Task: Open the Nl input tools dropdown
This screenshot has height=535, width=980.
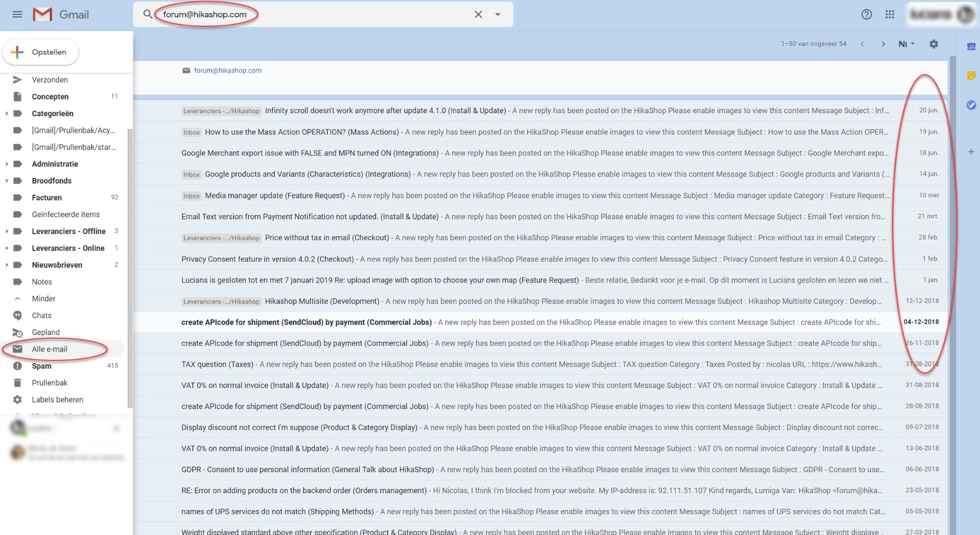Action: point(906,44)
